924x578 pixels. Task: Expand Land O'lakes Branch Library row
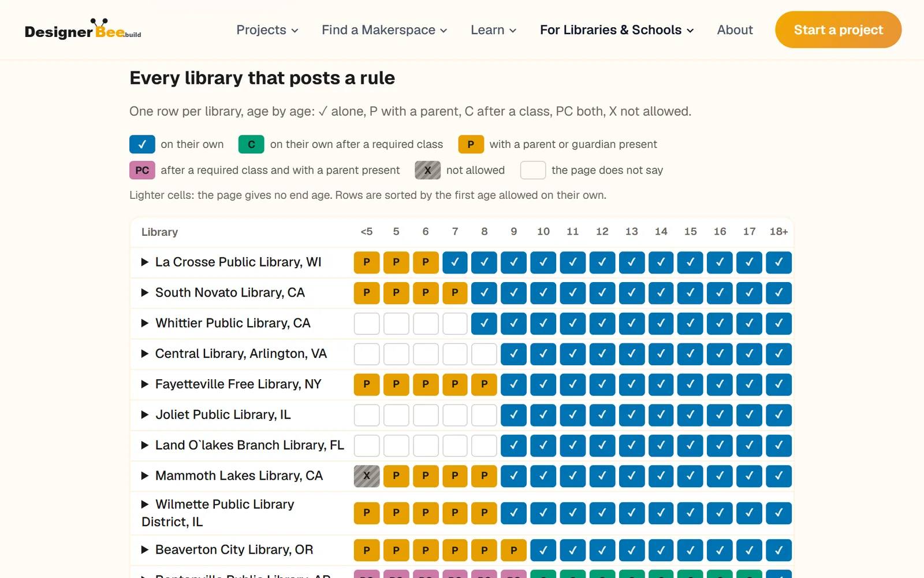241,446
